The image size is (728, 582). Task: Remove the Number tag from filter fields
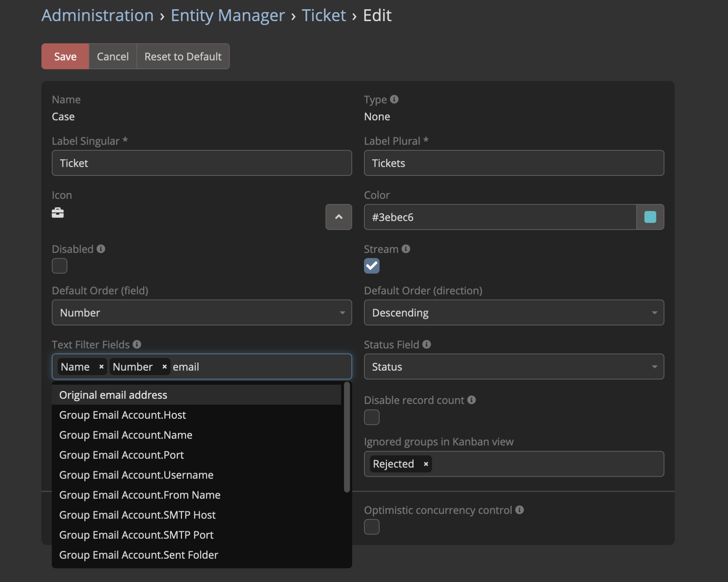pyautogui.click(x=164, y=367)
